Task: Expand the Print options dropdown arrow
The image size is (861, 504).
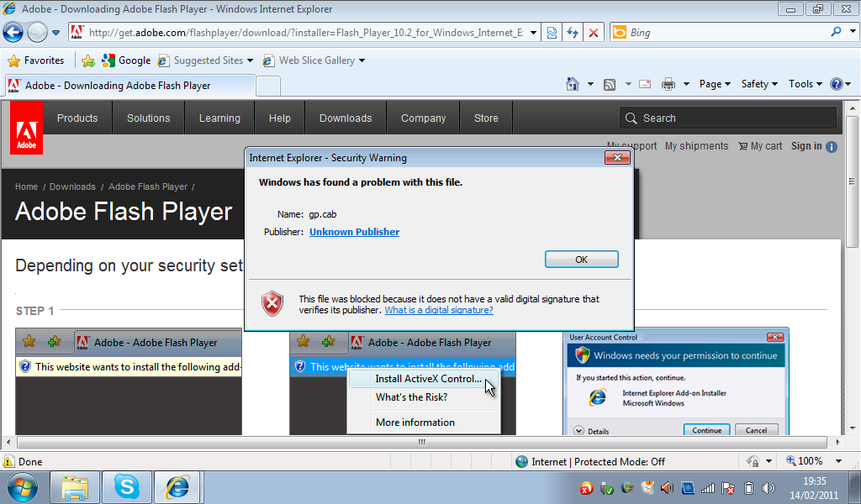Action: pos(686,84)
